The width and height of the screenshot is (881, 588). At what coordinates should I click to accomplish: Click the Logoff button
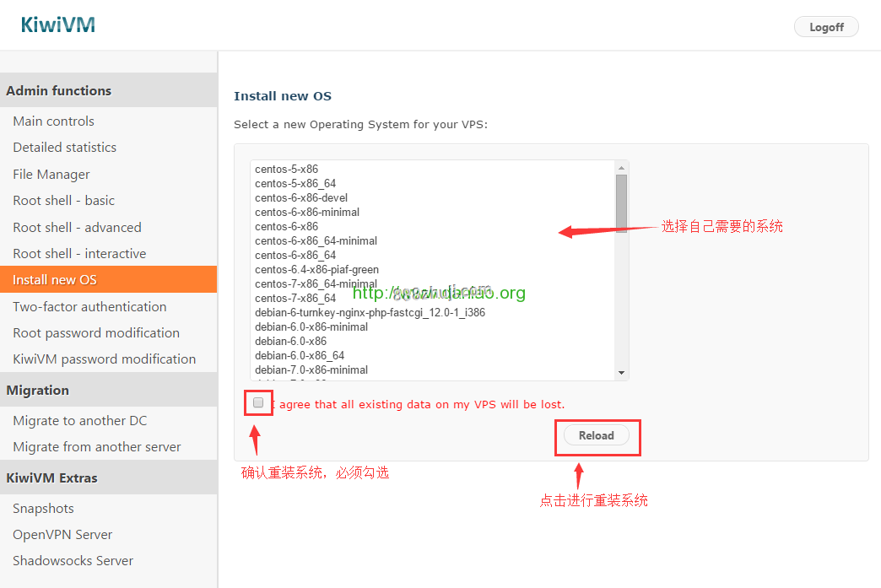[x=826, y=27]
